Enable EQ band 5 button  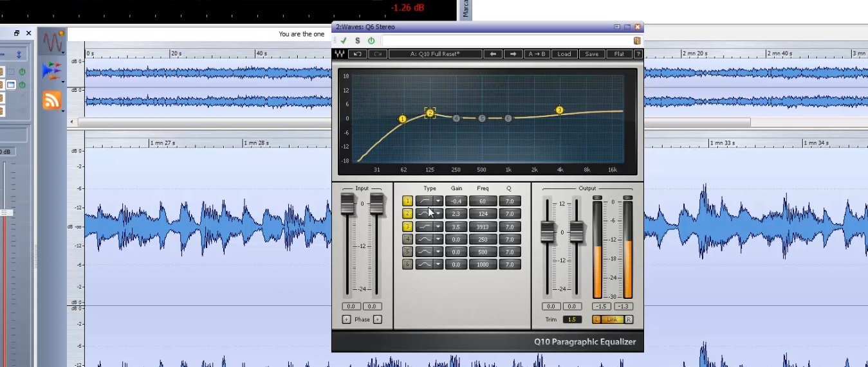click(x=407, y=251)
